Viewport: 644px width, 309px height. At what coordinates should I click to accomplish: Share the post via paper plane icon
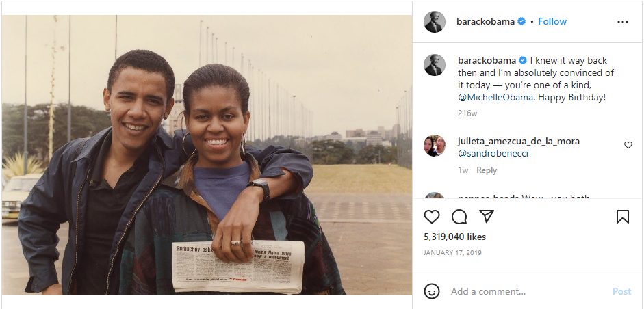coord(487,216)
